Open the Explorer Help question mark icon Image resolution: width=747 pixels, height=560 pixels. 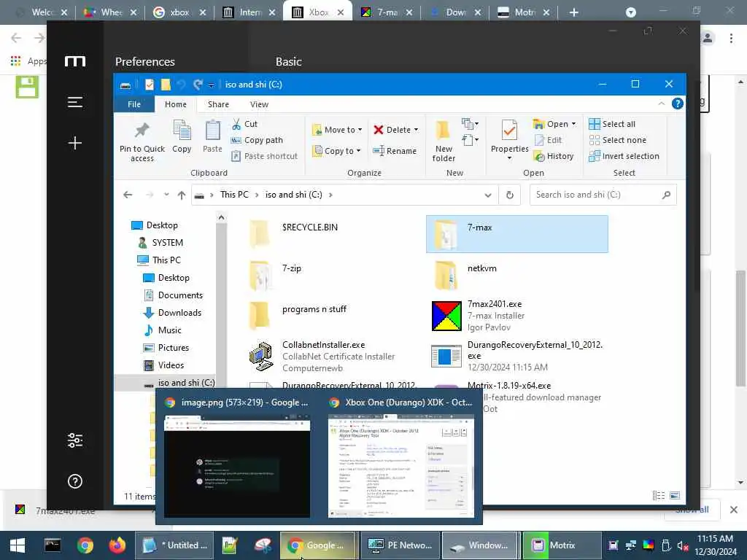(x=677, y=104)
